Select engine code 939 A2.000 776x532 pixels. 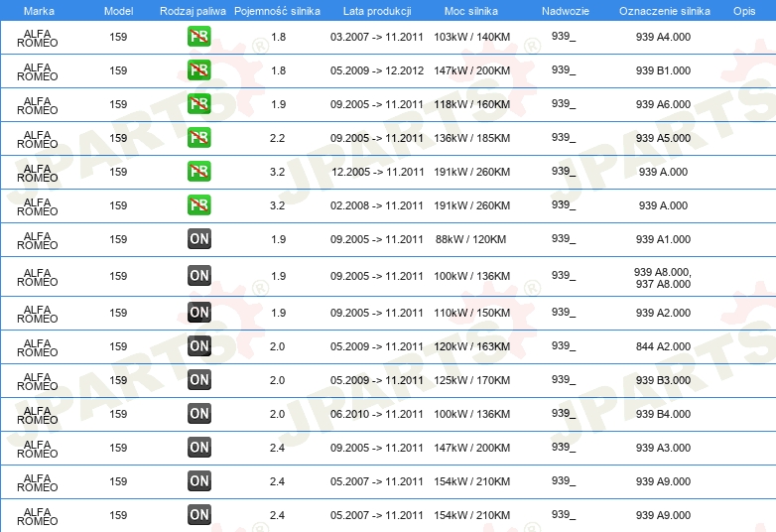click(x=663, y=313)
